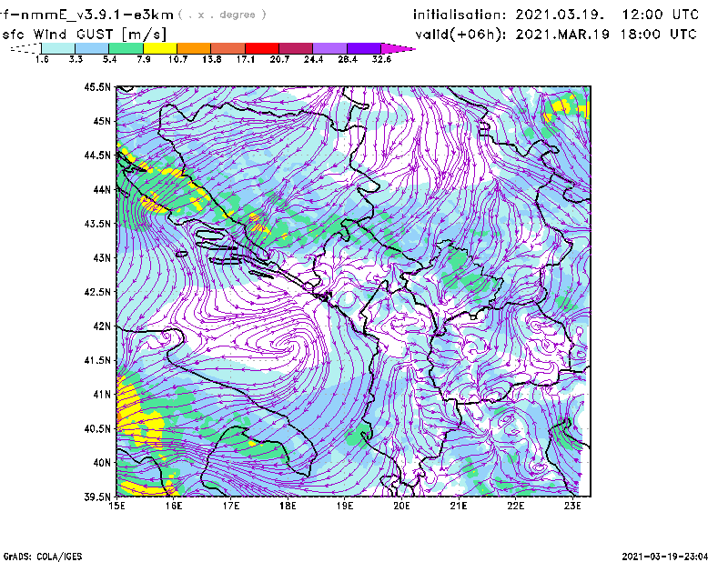Click the 44.5N latitude label
The width and height of the screenshot is (728, 562).
[x=97, y=155]
